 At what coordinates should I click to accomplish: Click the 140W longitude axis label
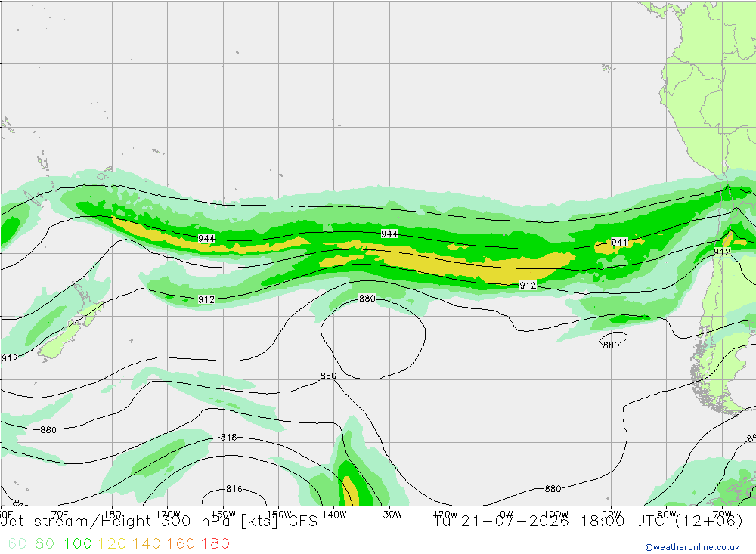334,515
